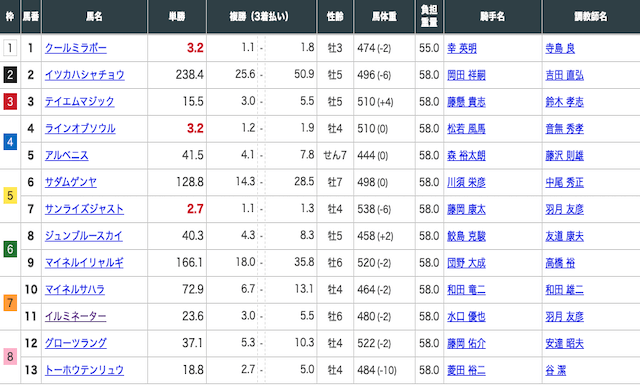Select win odds 238.4
Viewport: 640px width, 385px height.
(189, 75)
